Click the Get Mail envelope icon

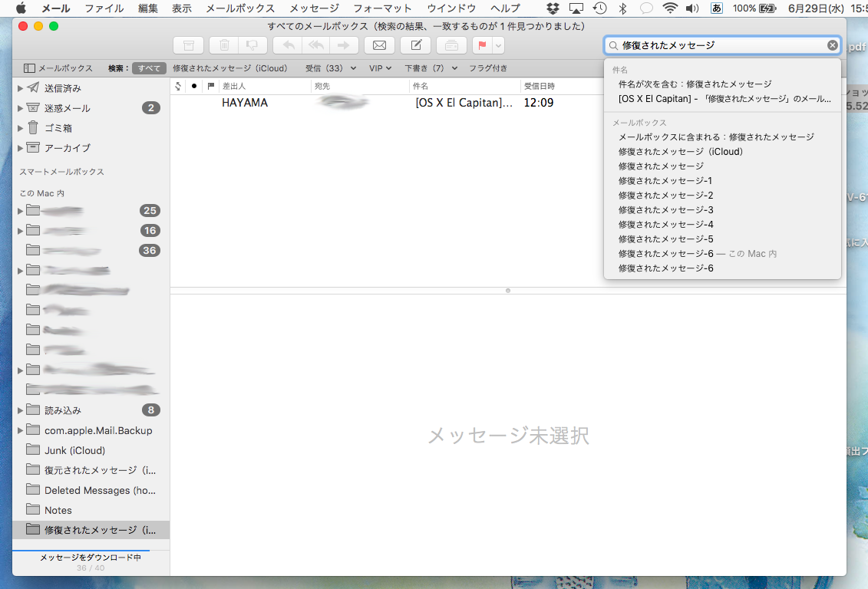point(379,45)
